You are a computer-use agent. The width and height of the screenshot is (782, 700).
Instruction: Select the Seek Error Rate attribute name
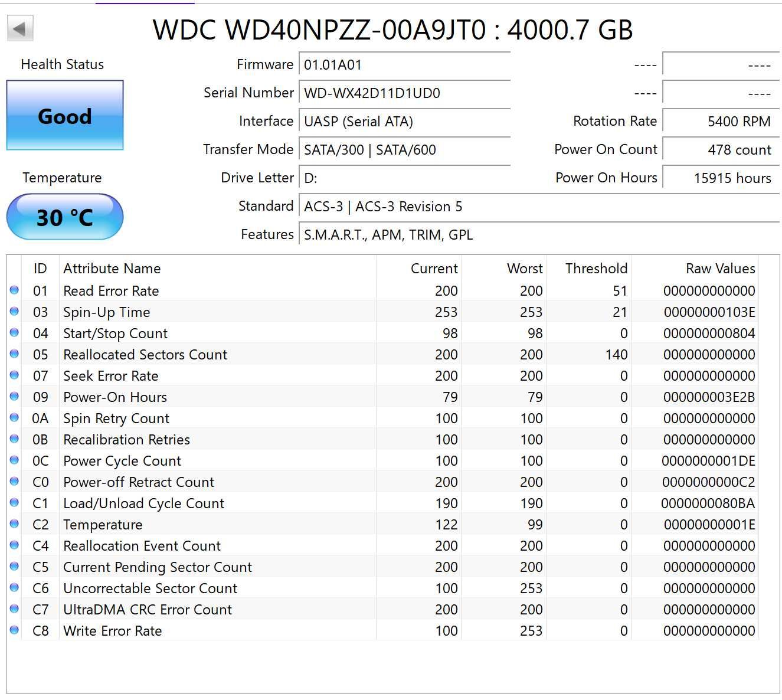click(111, 376)
